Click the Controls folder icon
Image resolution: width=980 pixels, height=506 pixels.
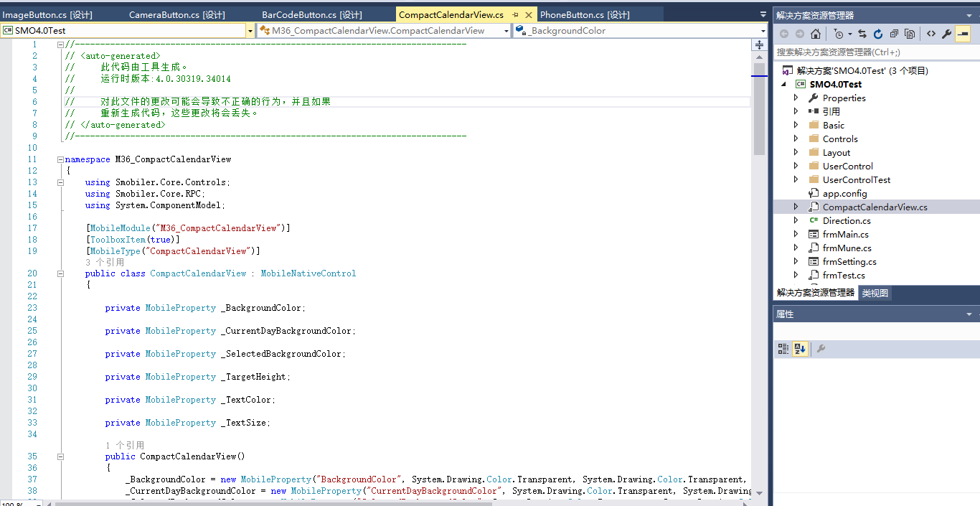coord(814,139)
